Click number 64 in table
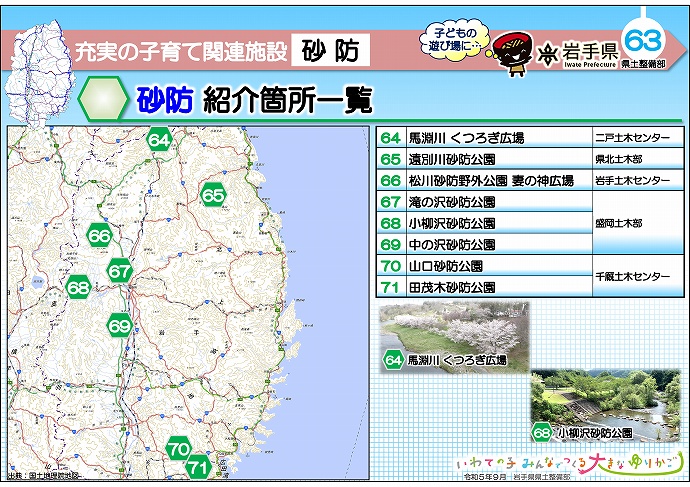Image resolution: width=690 pixels, height=487 pixels. pyautogui.click(x=390, y=138)
